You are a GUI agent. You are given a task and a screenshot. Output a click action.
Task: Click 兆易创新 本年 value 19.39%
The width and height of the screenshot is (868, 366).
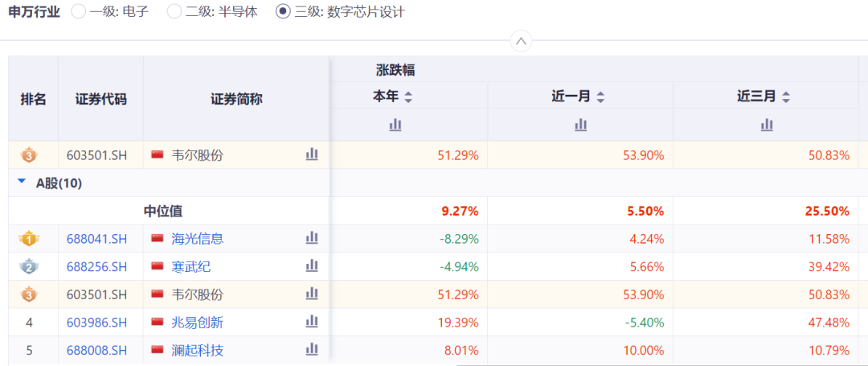point(457,323)
